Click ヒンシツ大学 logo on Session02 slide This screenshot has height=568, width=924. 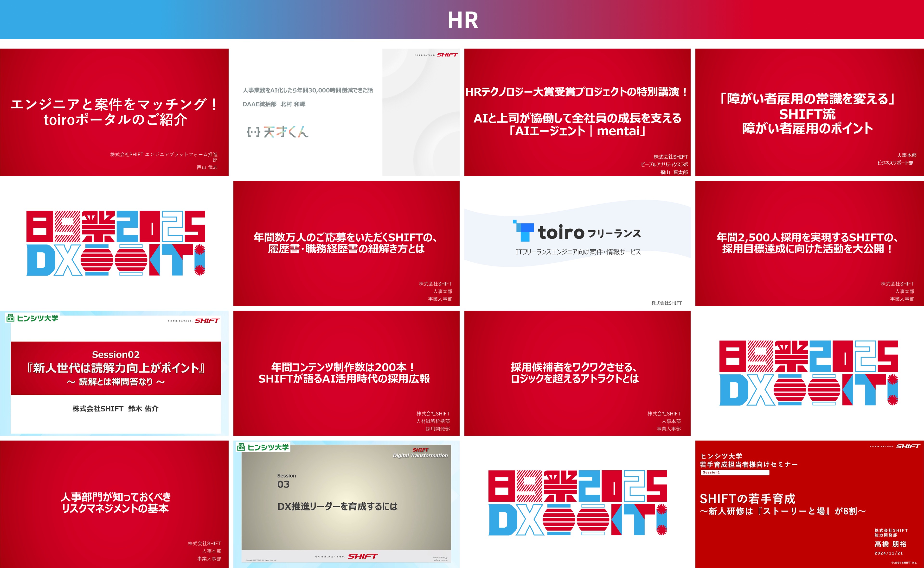[x=32, y=318]
